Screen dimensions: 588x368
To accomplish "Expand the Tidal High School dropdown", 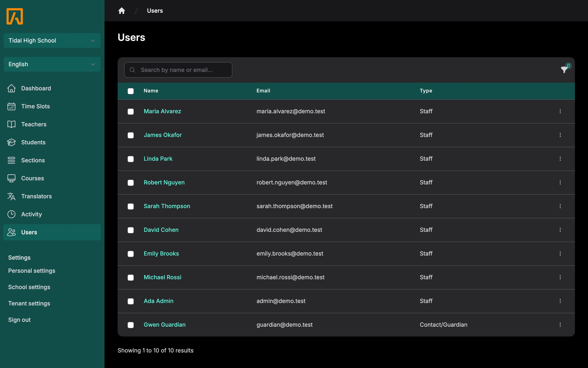I will click(x=52, y=40).
